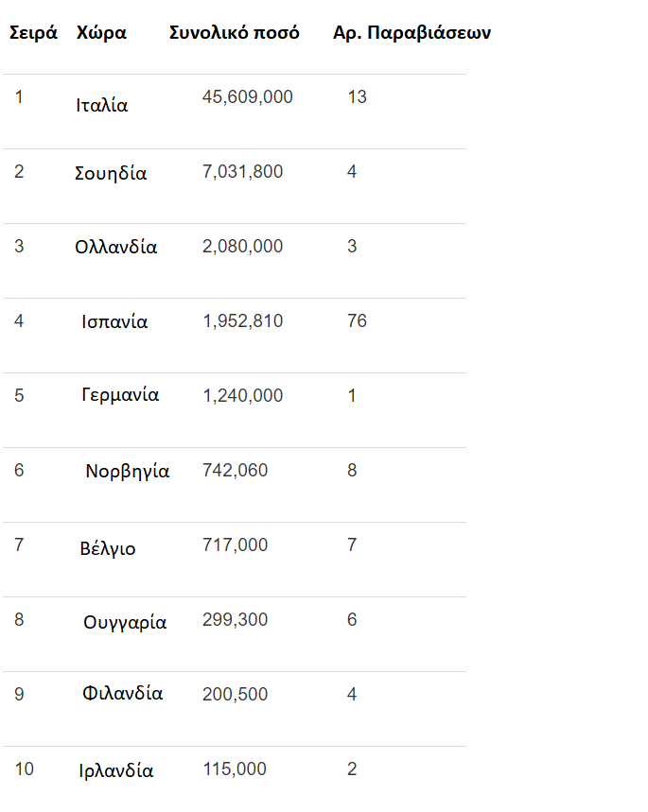Click the amount 45,609,000

(248, 97)
